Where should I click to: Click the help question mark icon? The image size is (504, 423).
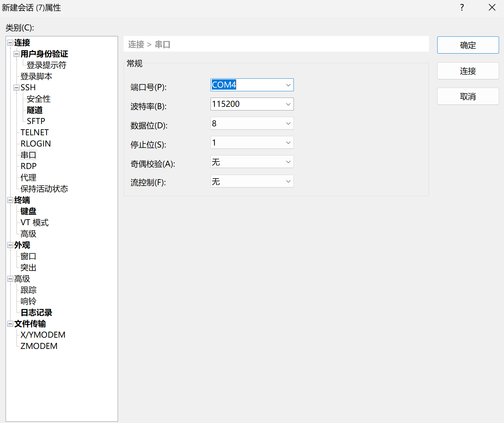pyautogui.click(x=462, y=7)
